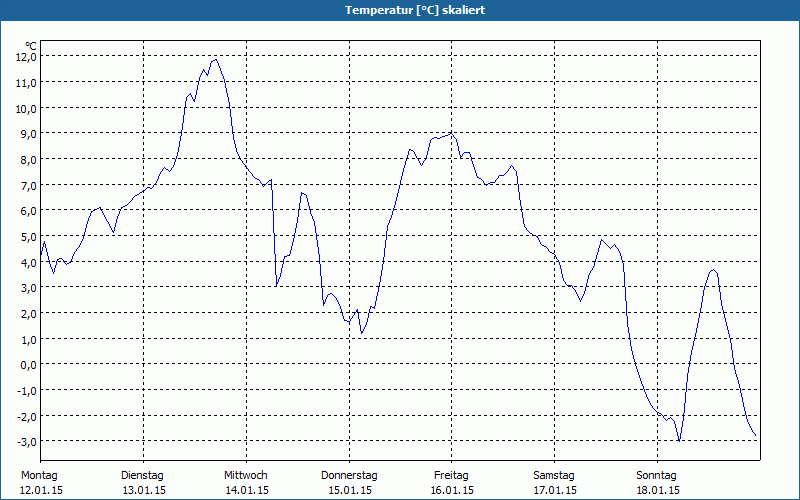Screen dimensions: 800x500
Task: Click the date '12.01.15'
Action: point(41,490)
